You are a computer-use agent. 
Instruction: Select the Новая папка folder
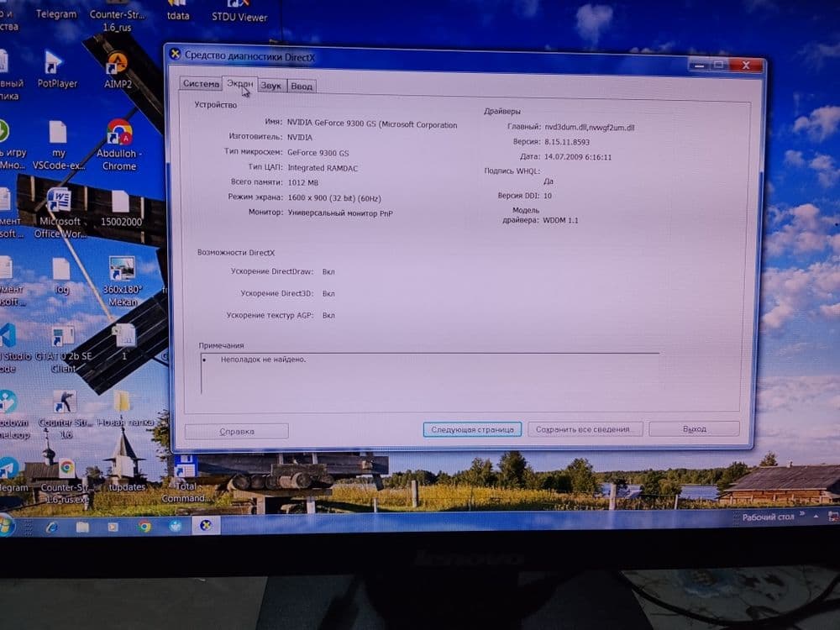coord(125,409)
